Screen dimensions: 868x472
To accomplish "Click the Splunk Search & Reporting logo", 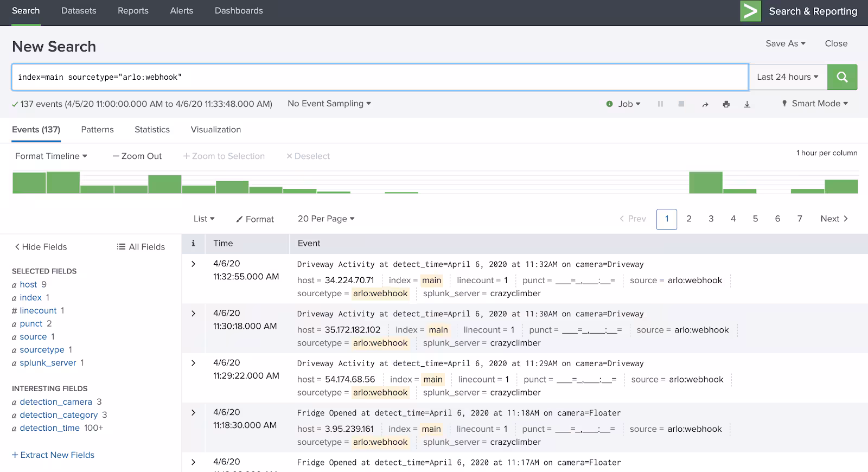I will point(750,11).
